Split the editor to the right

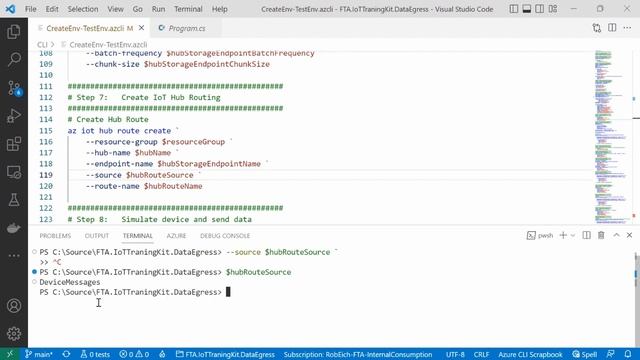(x=612, y=28)
